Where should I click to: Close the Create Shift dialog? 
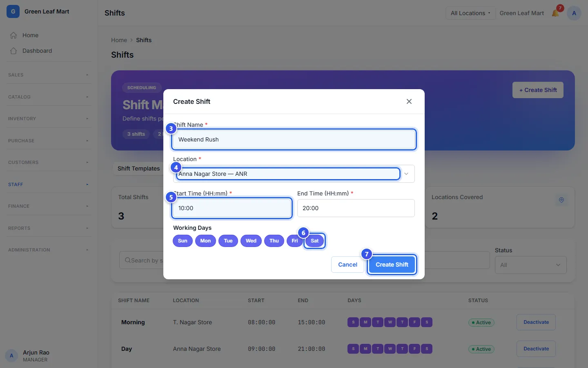[x=409, y=101]
